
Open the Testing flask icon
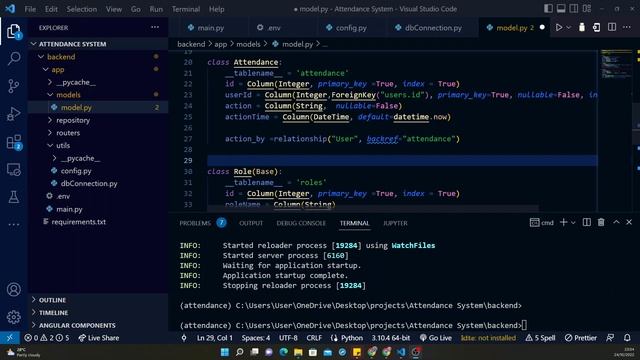[x=13, y=197]
